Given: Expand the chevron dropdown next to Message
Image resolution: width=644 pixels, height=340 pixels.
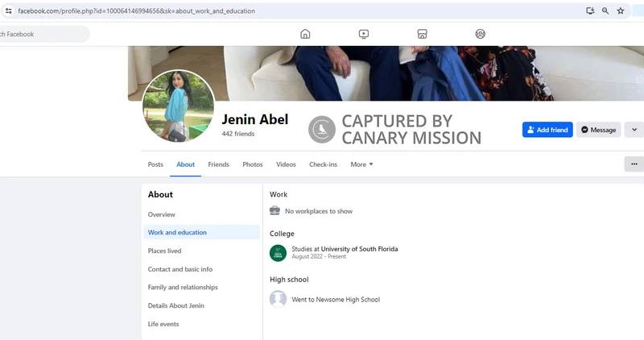Looking at the screenshot, I should (634, 130).
